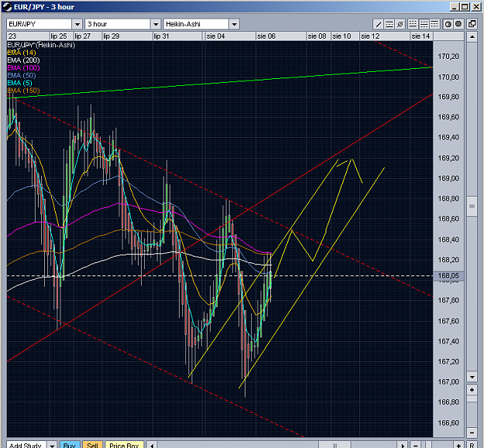Click the 3 hour timeframe field
Viewport: 484px width, 448px height.
[118, 24]
